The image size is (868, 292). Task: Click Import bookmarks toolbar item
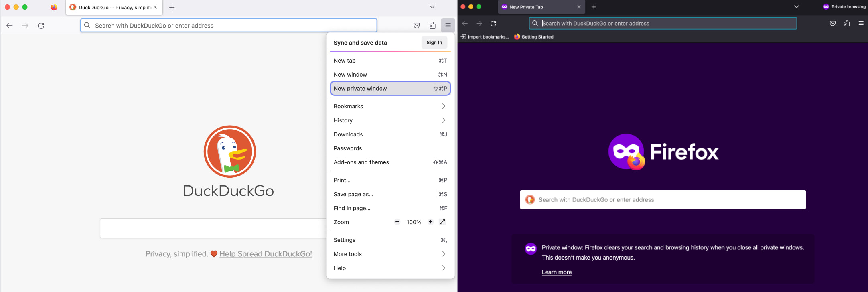(x=485, y=37)
